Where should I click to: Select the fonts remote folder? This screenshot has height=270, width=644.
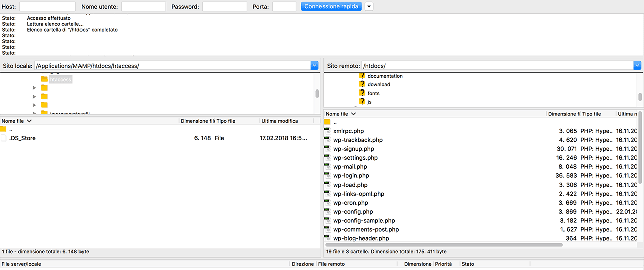(374, 93)
